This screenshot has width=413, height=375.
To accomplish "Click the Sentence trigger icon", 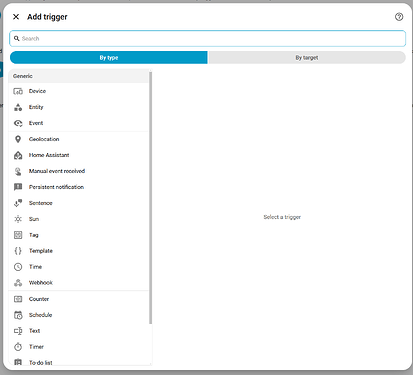I will click(x=18, y=203).
